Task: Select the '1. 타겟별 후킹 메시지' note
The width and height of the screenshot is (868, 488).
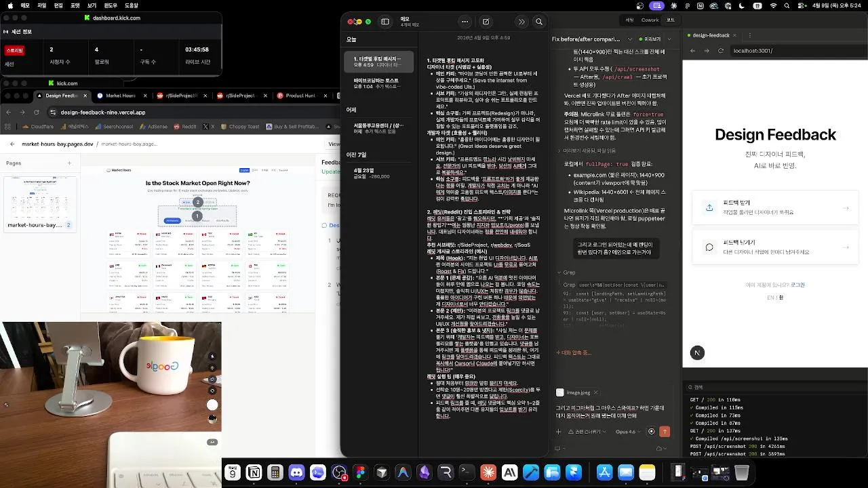Action: 379,62
